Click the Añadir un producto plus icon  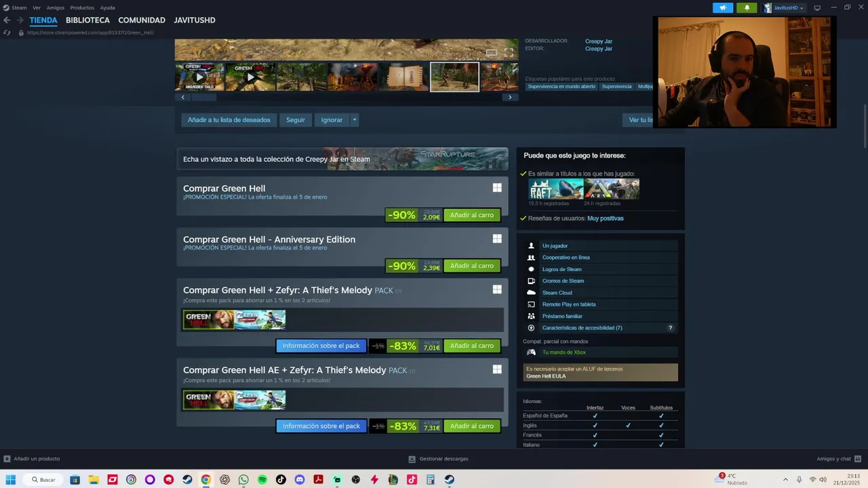pyautogui.click(x=7, y=459)
